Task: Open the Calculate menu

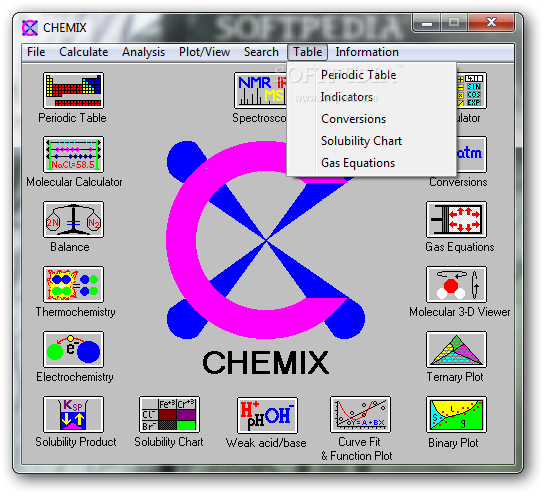Action: click(84, 52)
